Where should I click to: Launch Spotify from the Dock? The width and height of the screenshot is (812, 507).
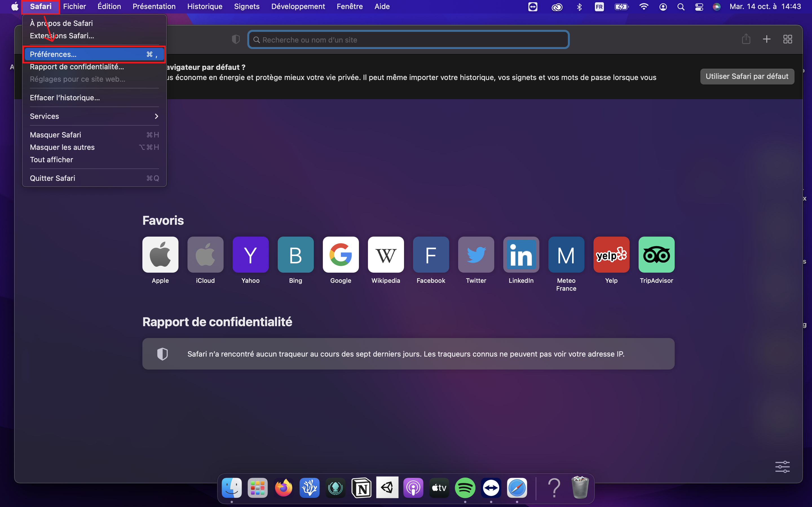[x=465, y=488]
